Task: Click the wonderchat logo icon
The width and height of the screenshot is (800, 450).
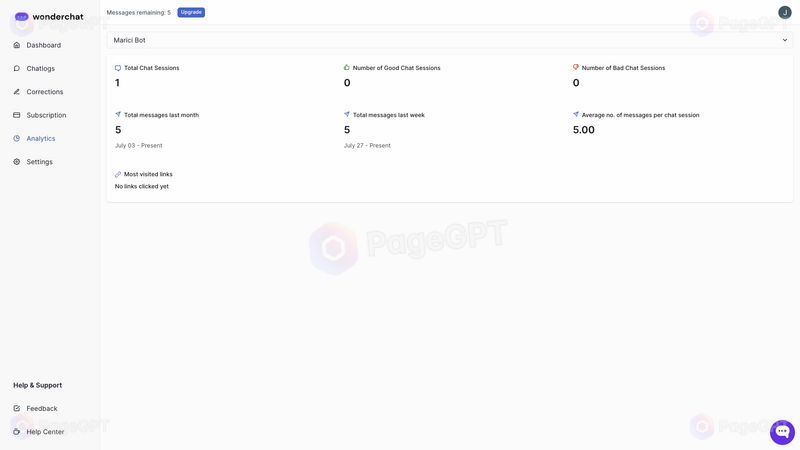Action: 21,17
